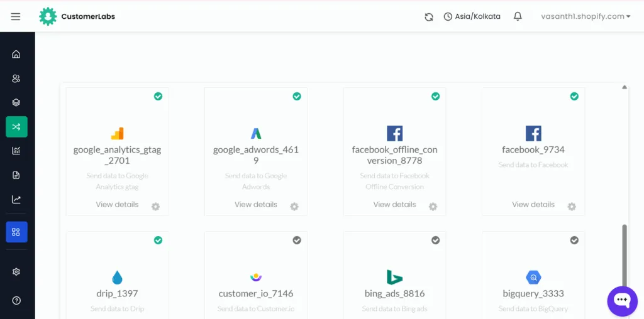Click the scrollbar up arrow
The height and width of the screenshot is (319, 644).
(x=625, y=87)
